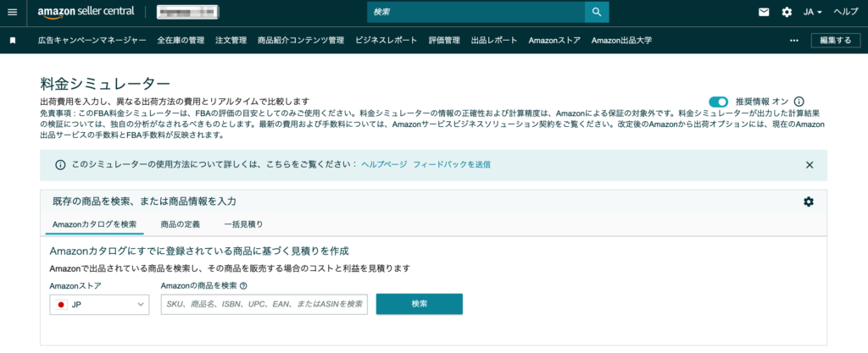Open the JA language dropdown
The image size is (868, 353).
pos(812,12)
